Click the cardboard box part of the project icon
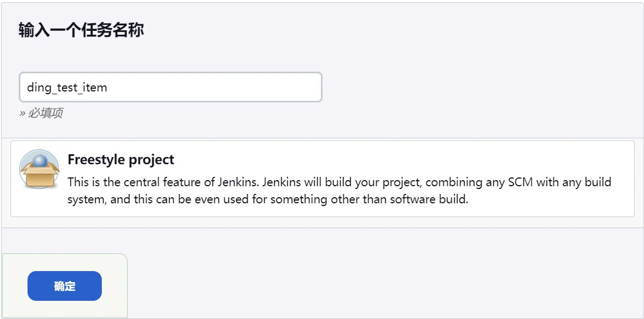Screen dimensions: 644x319 39,177
